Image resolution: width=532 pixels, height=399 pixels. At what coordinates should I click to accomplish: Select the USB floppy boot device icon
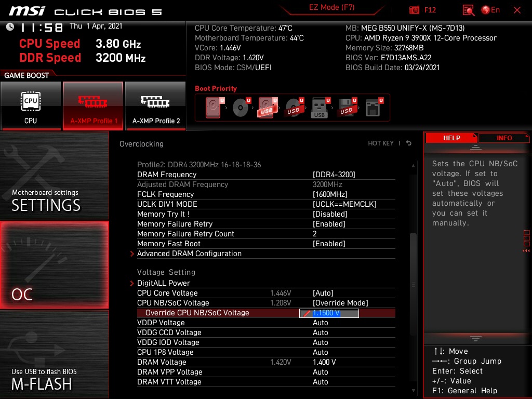tap(347, 108)
